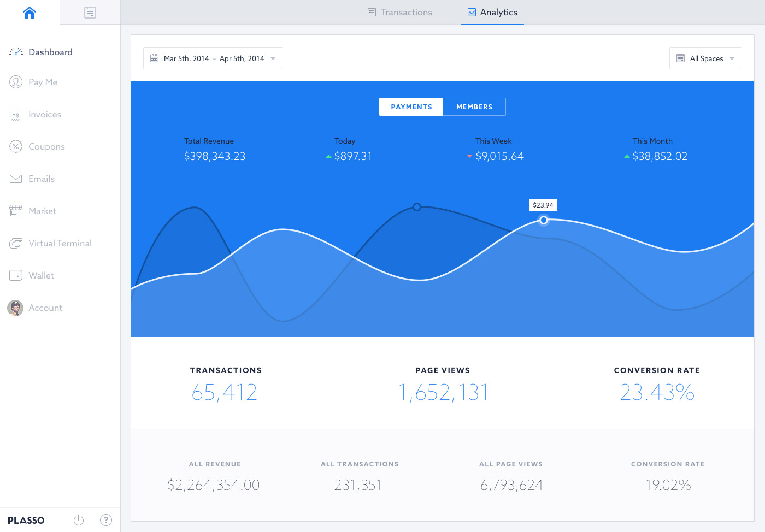
Task: Click the Virtual Terminal card icon
Action: click(16, 243)
